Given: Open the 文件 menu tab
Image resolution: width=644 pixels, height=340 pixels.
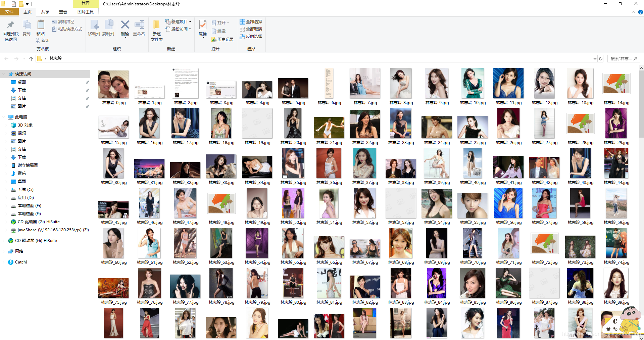Looking at the screenshot, I should pyautogui.click(x=9, y=12).
